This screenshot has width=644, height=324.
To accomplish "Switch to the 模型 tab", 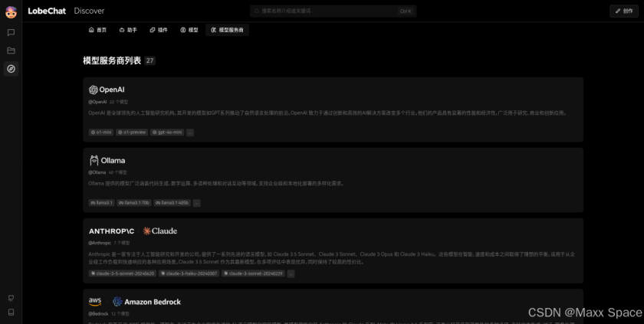I will point(189,30).
